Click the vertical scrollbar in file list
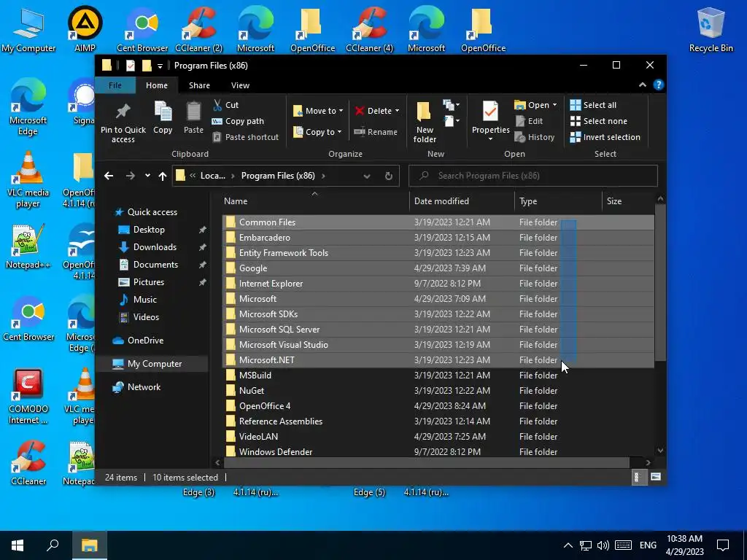The image size is (747, 560). (660, 282)
